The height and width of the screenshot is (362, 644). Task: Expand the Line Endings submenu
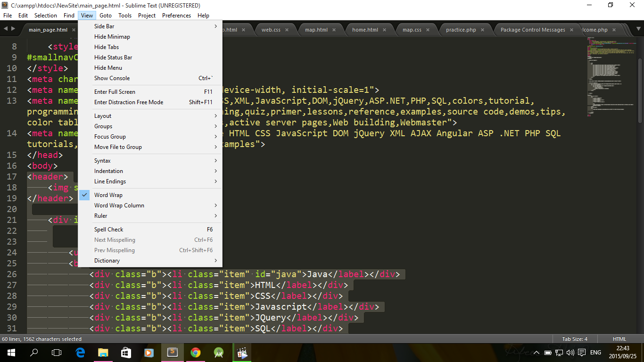(x=150, y=181)
